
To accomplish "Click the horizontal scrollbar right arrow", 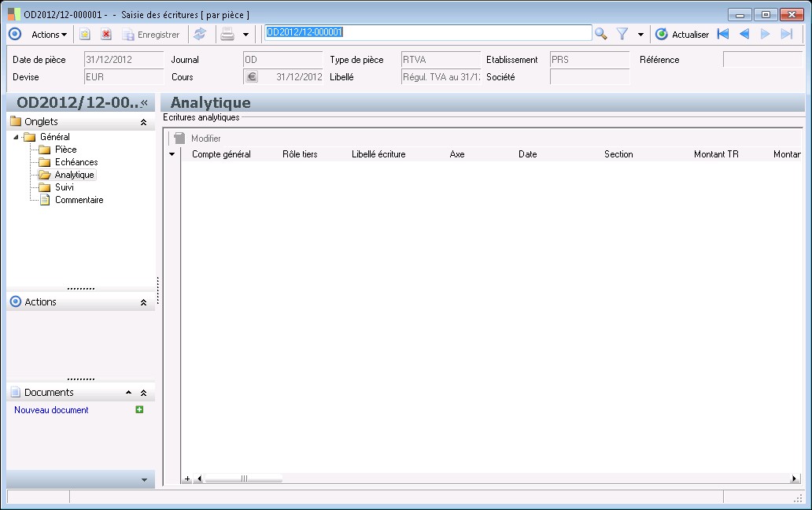I will pyautogui.click(x=794, y=479).
